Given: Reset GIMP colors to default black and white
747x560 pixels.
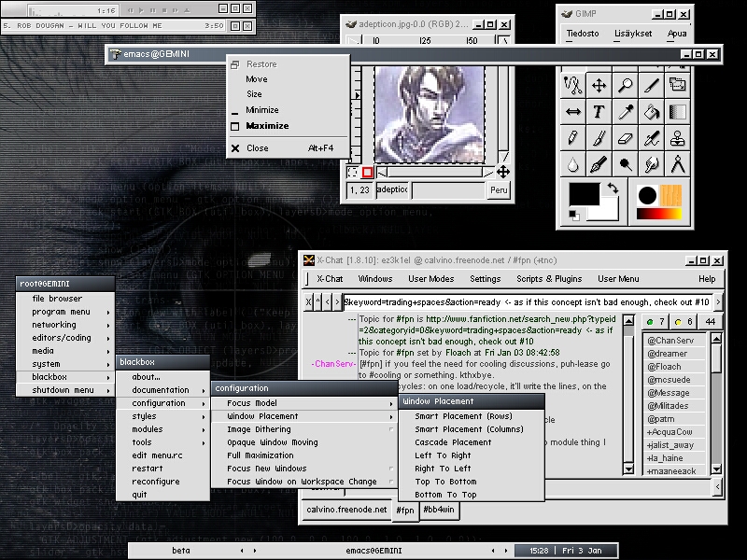Looking at the screenshot, I should point(574,216).
